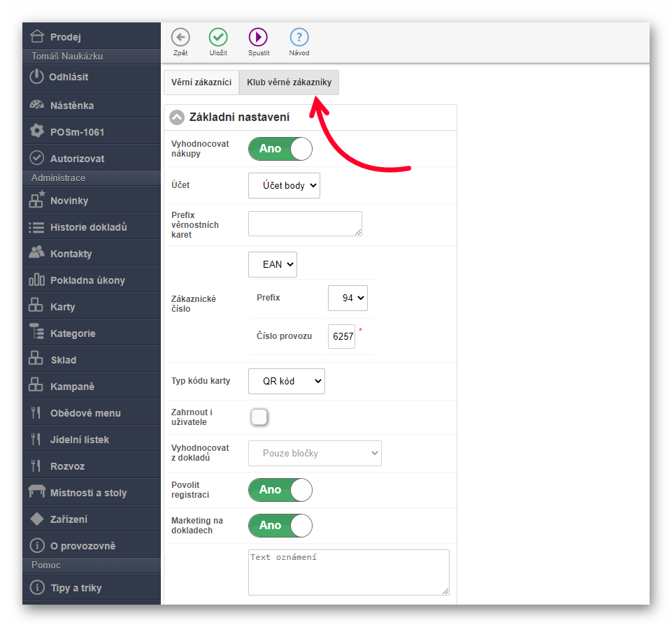Open the EAN type dropdown
Screen dimensions: 672x627
(272, 264)
